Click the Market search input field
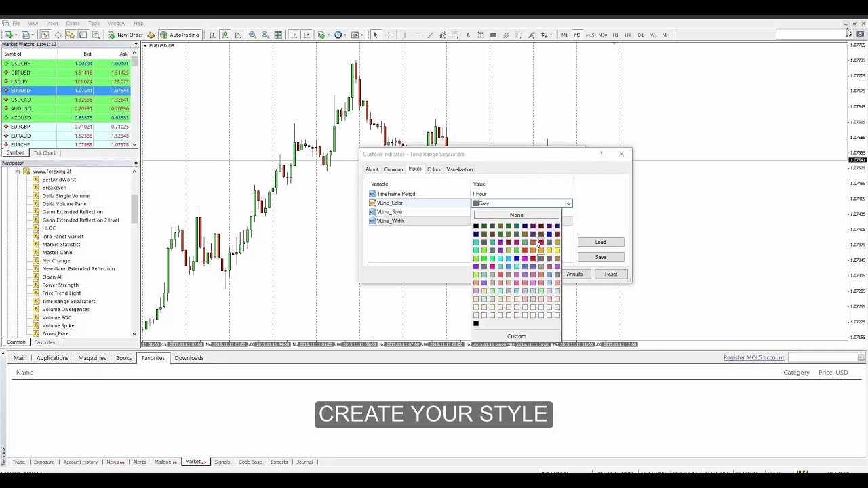 point(823,358)
